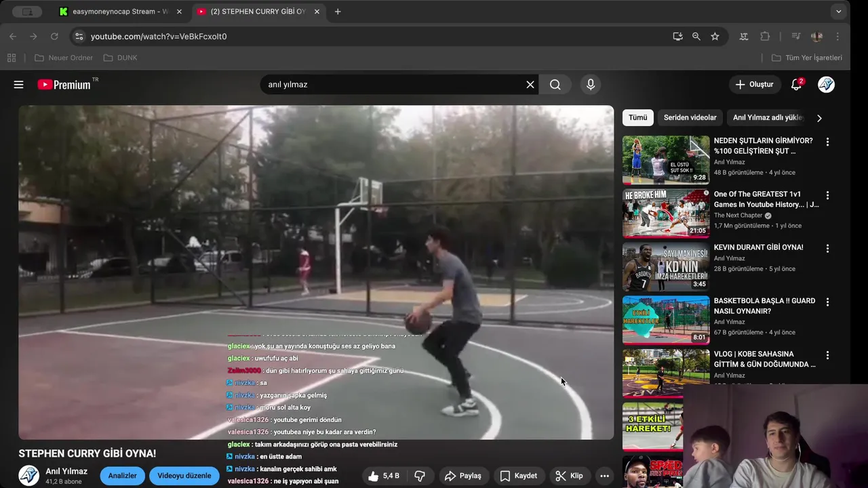
Task: Open options for NEDEN ŞUTLARIN GİRMİYOR video
Action: point(827,142)
